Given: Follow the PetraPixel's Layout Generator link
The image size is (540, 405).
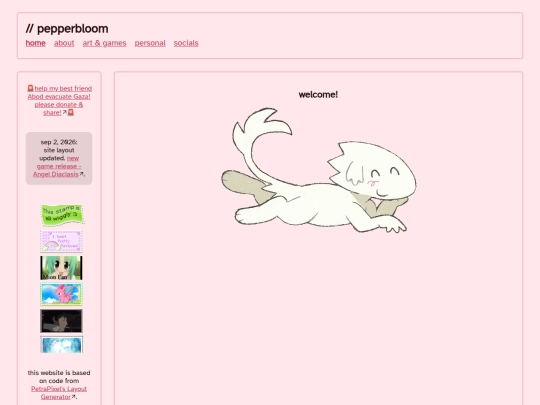Looking at the screenshot, I should [59, 393].
